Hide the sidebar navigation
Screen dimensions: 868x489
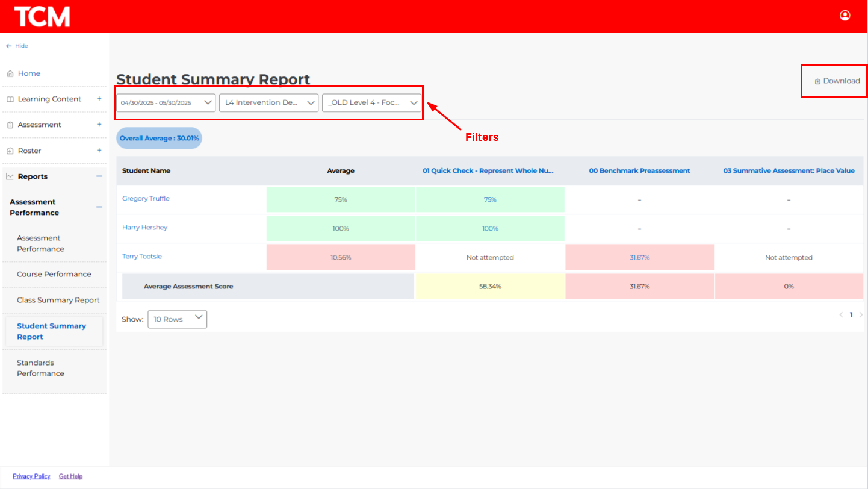(17, 46)
